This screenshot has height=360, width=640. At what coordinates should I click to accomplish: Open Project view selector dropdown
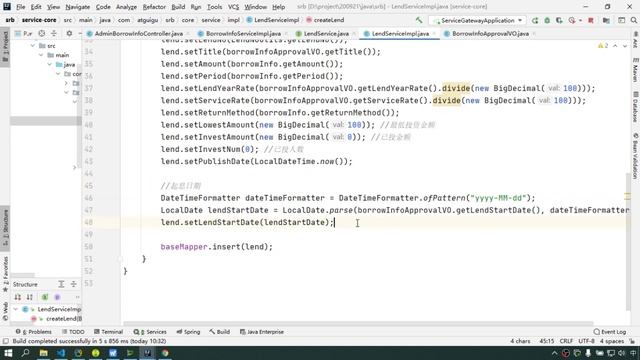point(24,33)
